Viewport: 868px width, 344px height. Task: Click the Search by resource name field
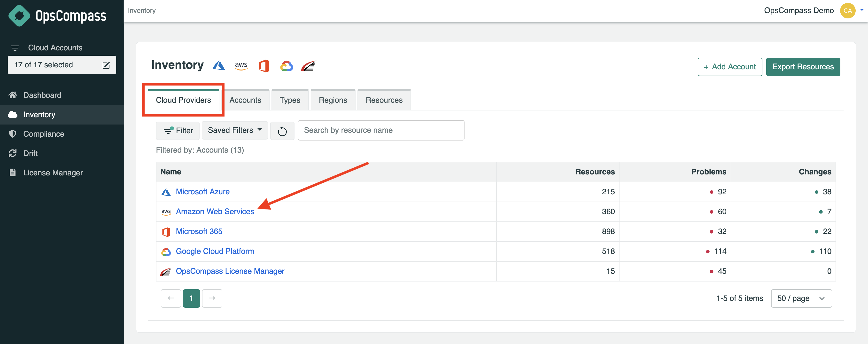click(381, 130)
